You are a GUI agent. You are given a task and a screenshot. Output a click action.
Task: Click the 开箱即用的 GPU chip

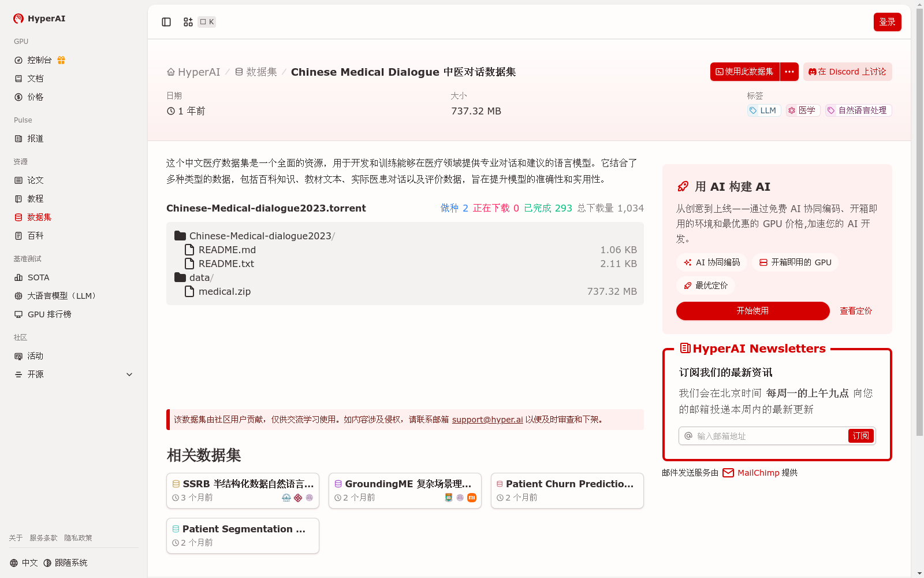click(795, 262)
